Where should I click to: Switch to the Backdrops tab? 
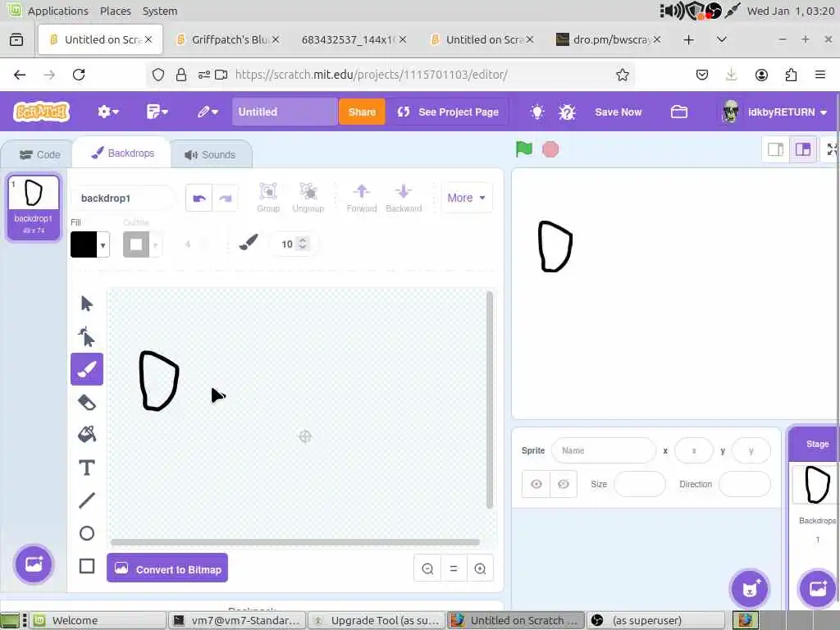coord(123,153)
